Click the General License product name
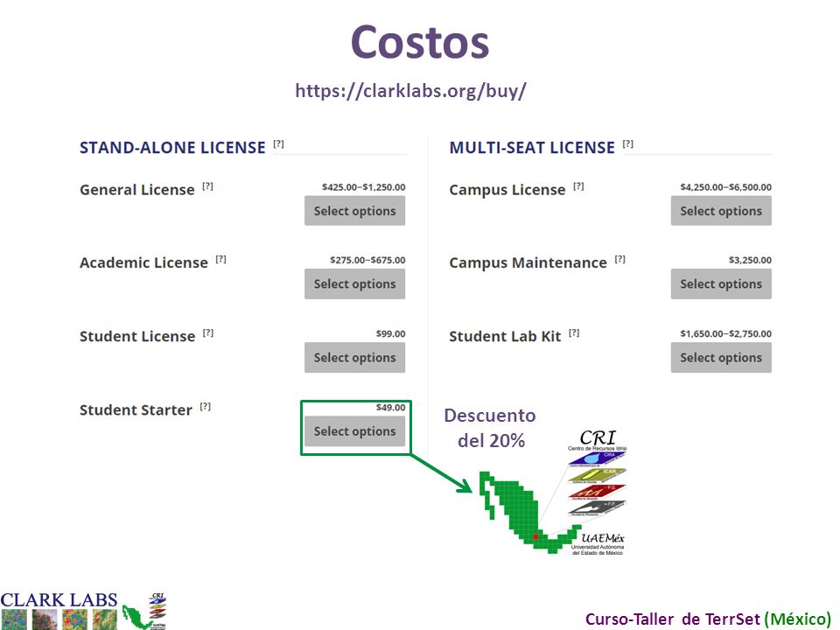This screenshot has width=840, height=630. click(x=137, y=190)
